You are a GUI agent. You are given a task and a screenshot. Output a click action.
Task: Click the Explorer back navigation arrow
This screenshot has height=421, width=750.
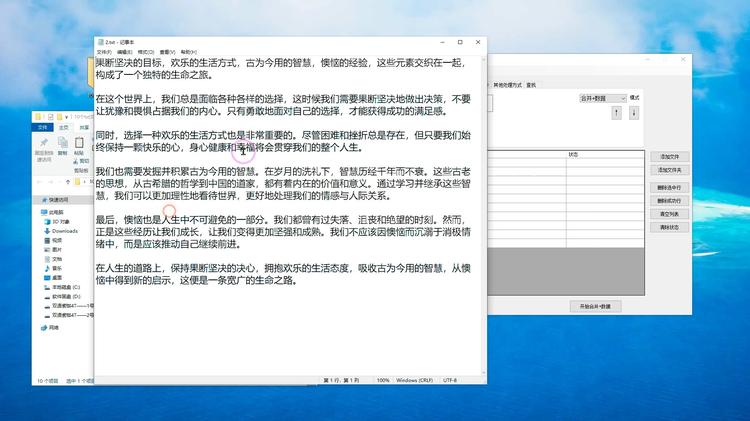pyautogui.click(x=40, y=182)
